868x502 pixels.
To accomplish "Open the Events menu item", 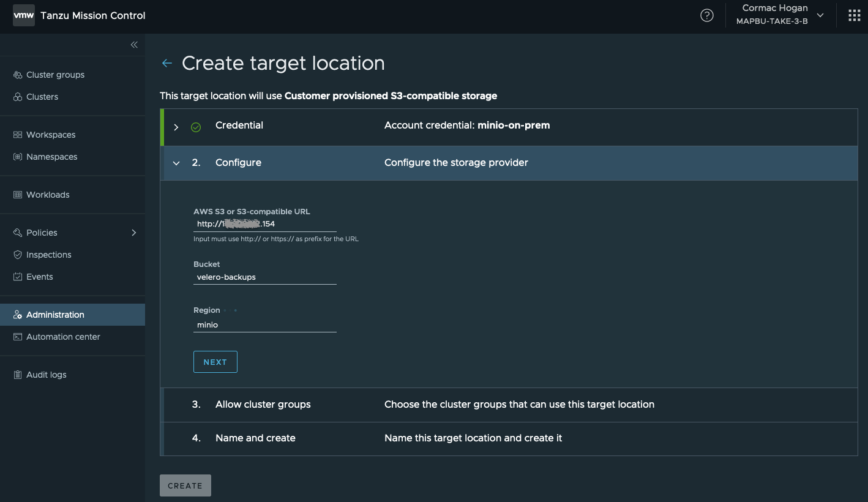I will (x=72, y=277).
